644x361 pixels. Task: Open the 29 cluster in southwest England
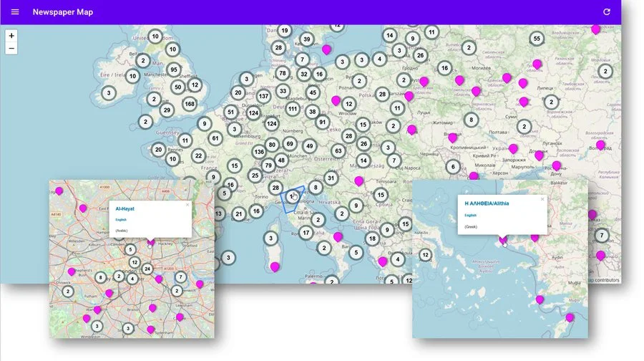(x=167, y=110)
